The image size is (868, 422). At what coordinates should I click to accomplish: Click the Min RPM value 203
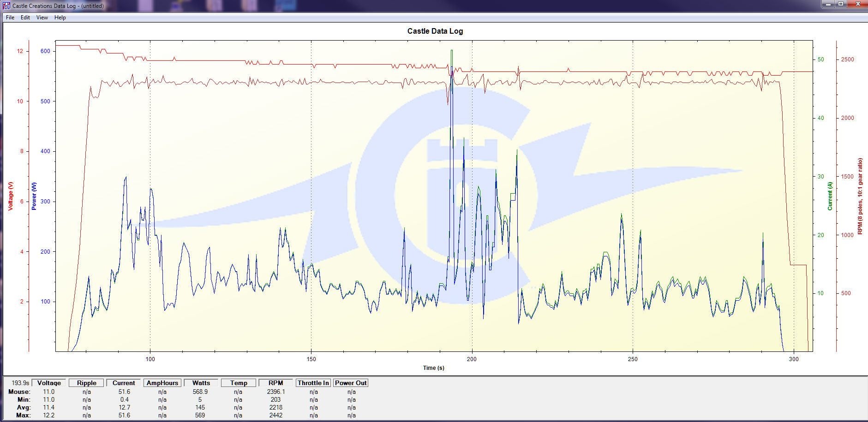[276, 399]
